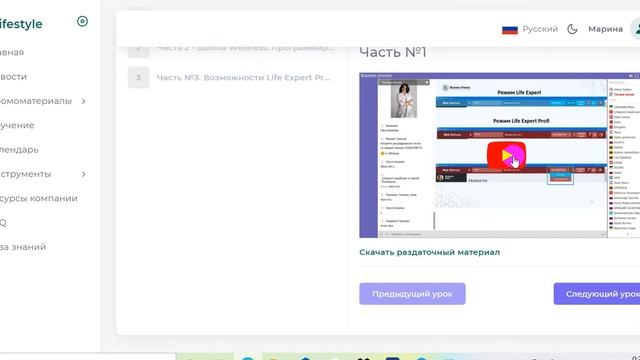Click the Часть №1 heading
This screenshot has width=640, height=360.
(393, 52)
